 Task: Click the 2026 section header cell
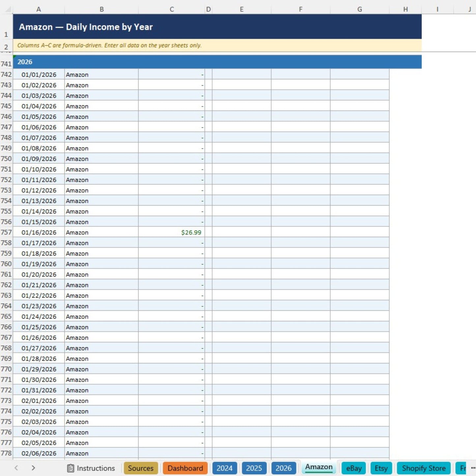(217, 62)
